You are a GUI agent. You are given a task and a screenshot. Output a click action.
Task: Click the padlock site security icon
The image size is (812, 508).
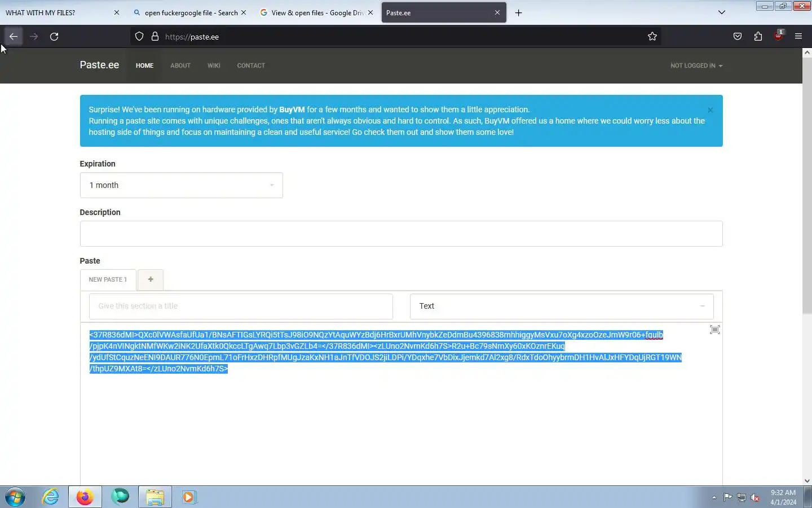pos(155,37)
